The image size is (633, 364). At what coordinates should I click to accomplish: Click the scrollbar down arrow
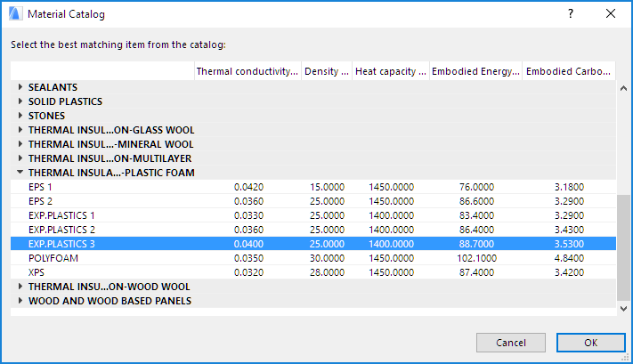pos(622,307)
